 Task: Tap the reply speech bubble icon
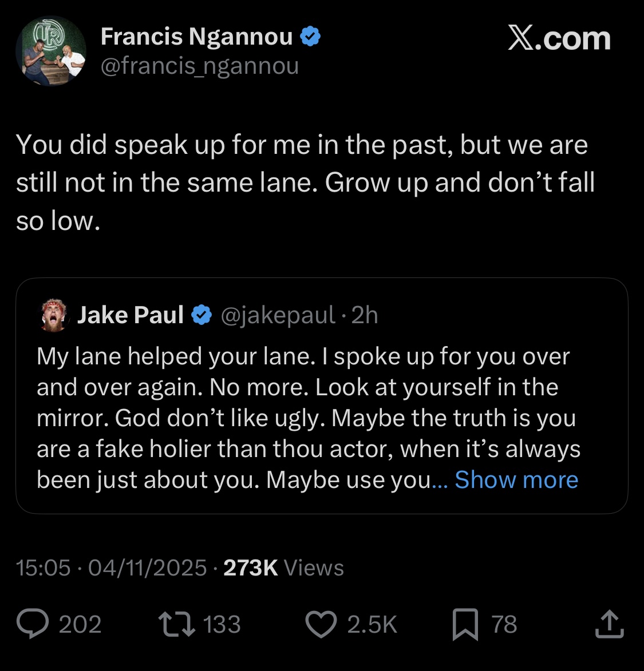pyautogui.click(x=33, y=624)
